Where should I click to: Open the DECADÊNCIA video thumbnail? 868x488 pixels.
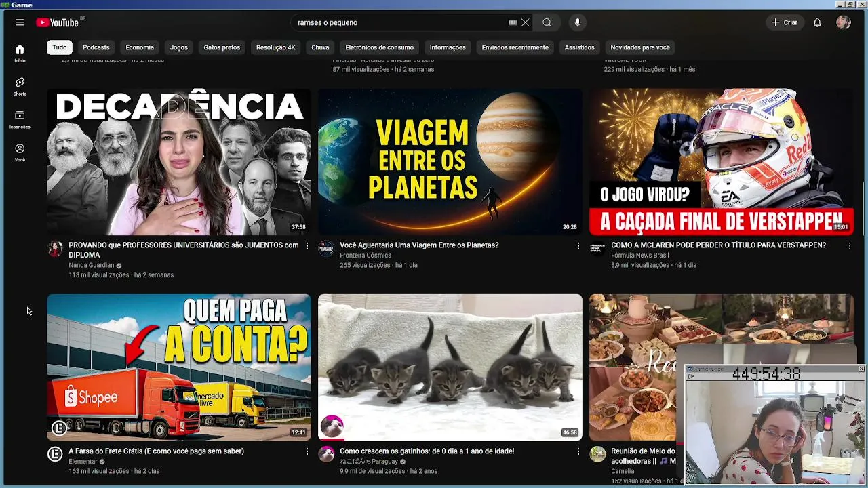[179, 162]
